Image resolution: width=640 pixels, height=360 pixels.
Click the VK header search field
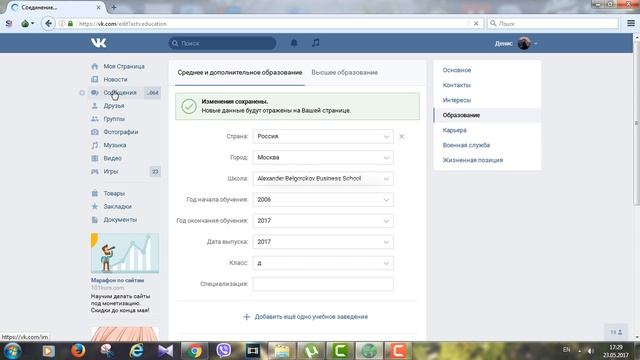222,43
